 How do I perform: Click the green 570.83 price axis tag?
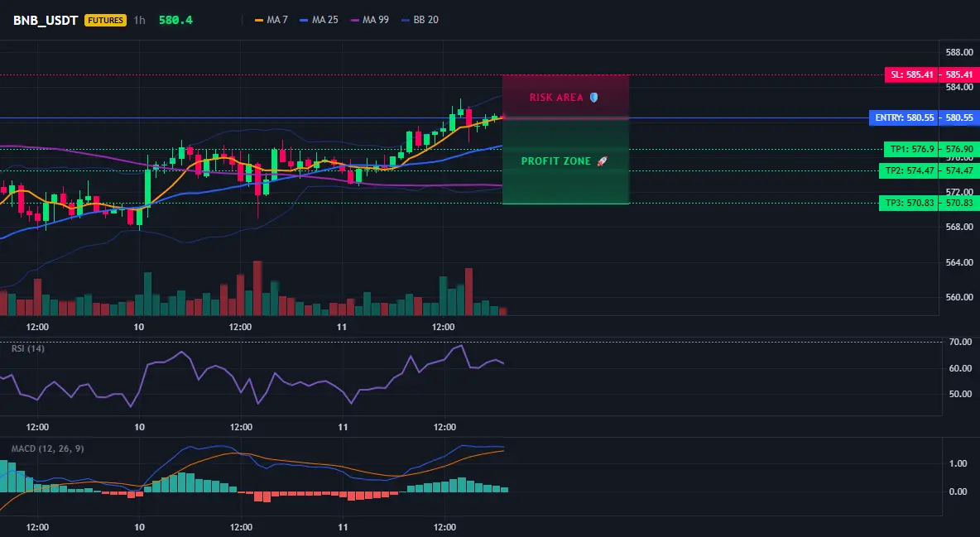tap(959, 204)
